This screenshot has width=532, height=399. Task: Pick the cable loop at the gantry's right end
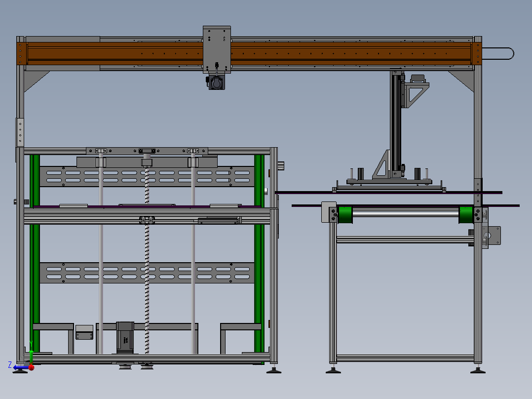[x=498, y=54]
